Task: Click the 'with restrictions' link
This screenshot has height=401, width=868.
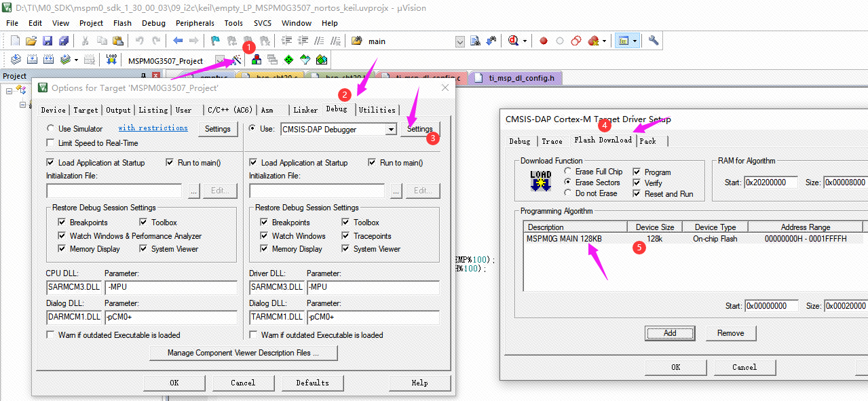Action: coord(153,128)
